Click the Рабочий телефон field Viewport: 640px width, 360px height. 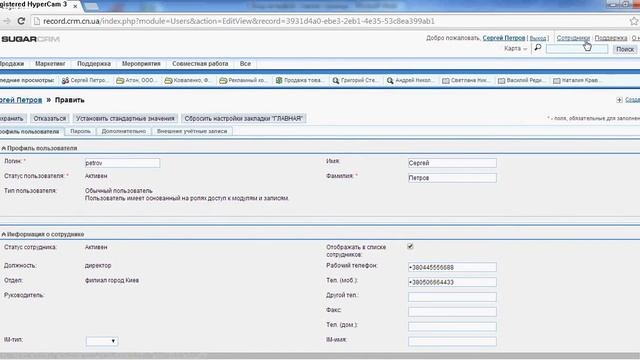pos(452,267)
